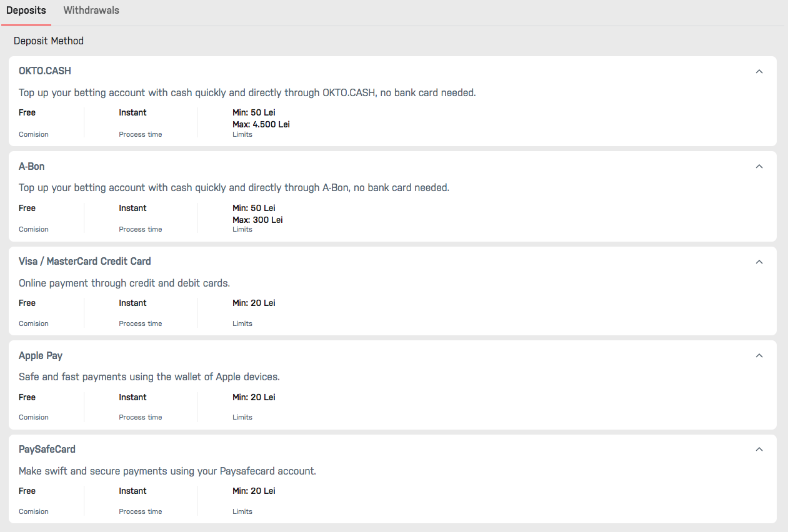Click A-Bon max 300 Lei limit text

pos(257,220)
